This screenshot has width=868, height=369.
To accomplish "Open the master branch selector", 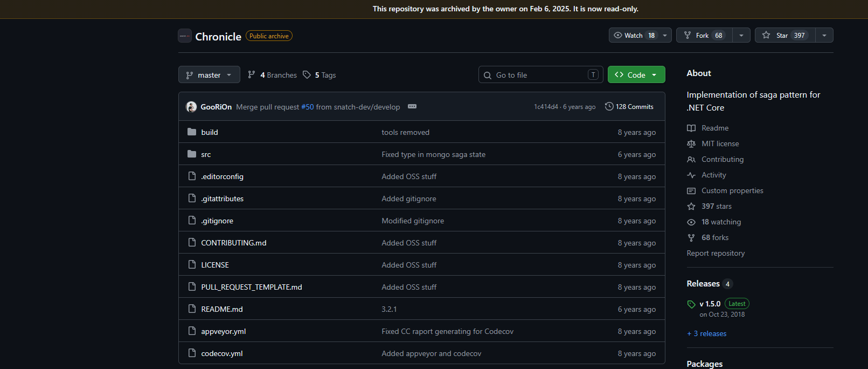I will pyautogui.click(x=209, y=75).
